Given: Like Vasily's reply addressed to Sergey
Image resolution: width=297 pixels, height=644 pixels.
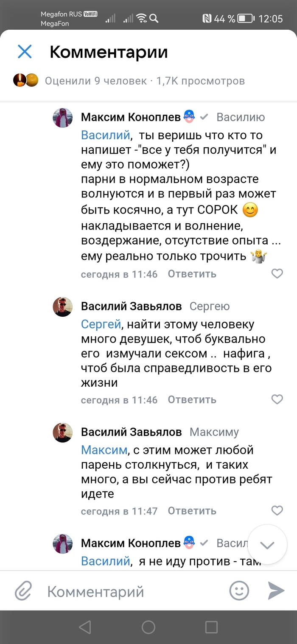Looking at the screenshot, I should [x=277, y=399].
